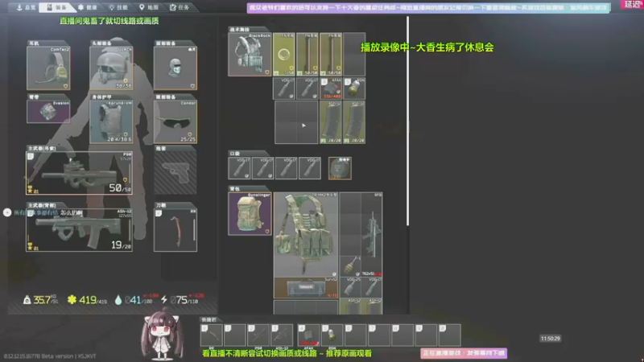Open the 技能 skills tab
This screenshot has height=362, width=644.
point(118,7)
